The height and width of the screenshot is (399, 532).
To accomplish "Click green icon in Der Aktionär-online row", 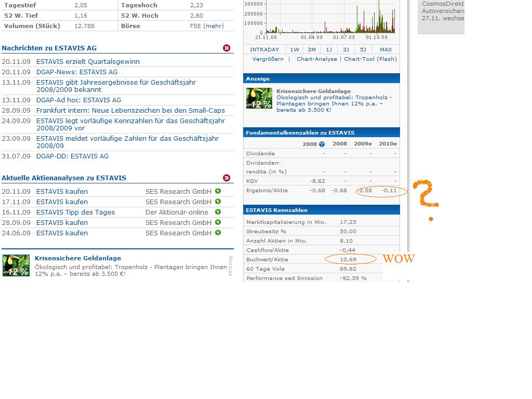I will [x=218, y=212].
